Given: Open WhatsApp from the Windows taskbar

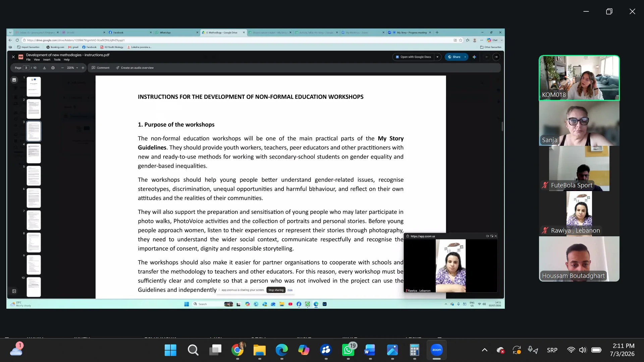Looking at the screenshot, I should coord(348,350).
